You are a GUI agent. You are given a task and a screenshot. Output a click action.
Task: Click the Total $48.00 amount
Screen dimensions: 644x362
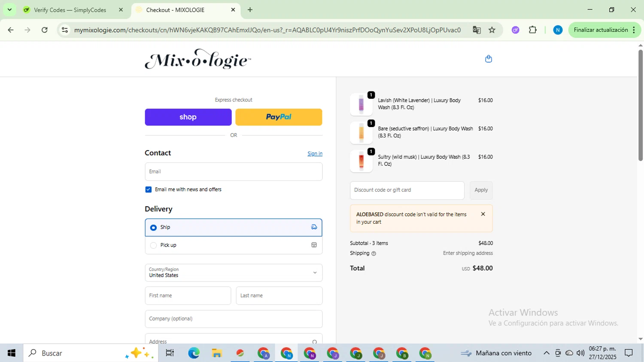pos(482,268)
